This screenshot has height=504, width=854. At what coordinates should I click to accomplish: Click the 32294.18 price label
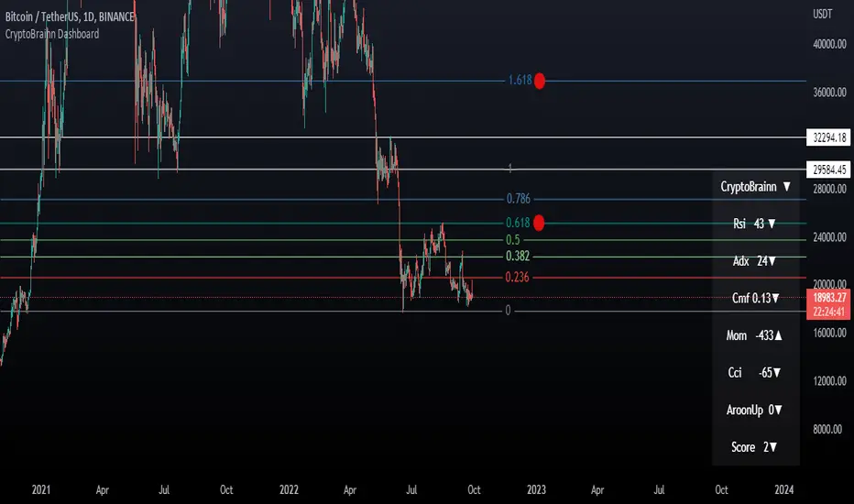click(827, 137)
